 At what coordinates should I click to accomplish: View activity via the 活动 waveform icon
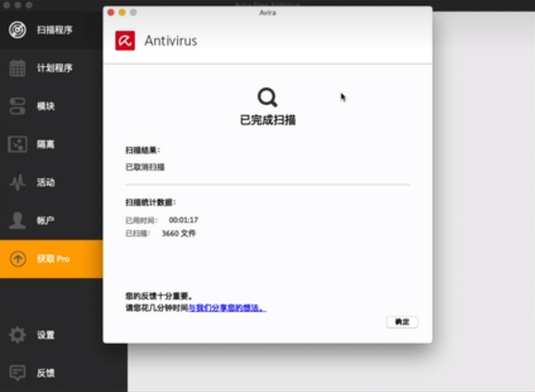18,181
